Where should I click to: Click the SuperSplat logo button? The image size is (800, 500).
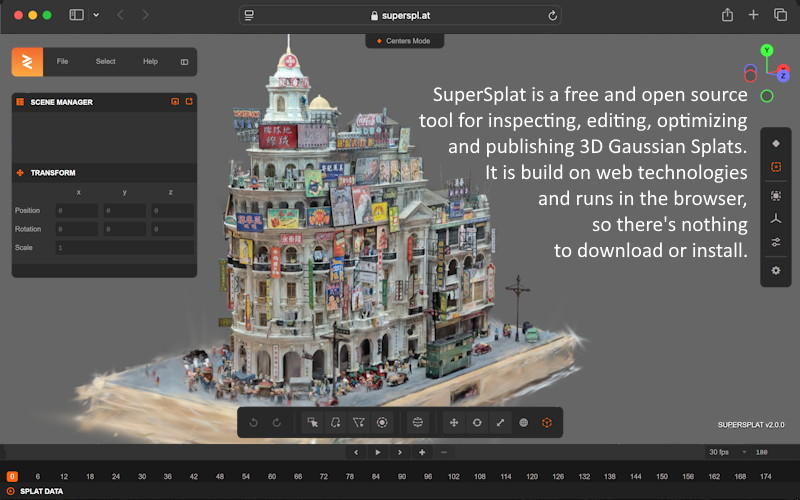(27, 62)
